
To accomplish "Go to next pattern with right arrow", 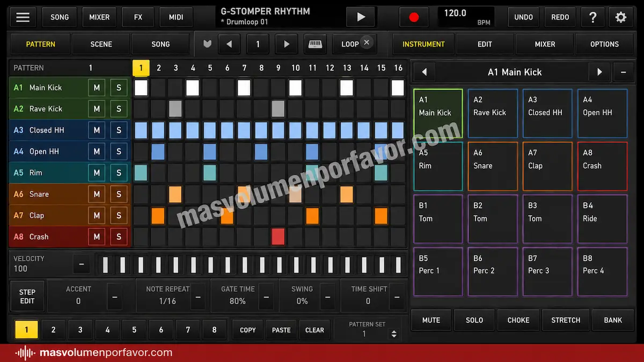I will pyautogui.click(x=287, y=44).
